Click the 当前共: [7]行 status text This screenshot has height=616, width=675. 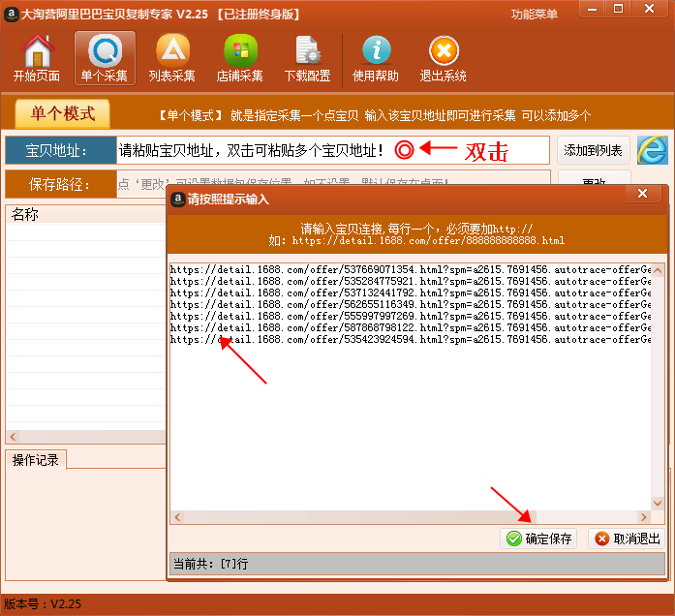pos(211,564)
